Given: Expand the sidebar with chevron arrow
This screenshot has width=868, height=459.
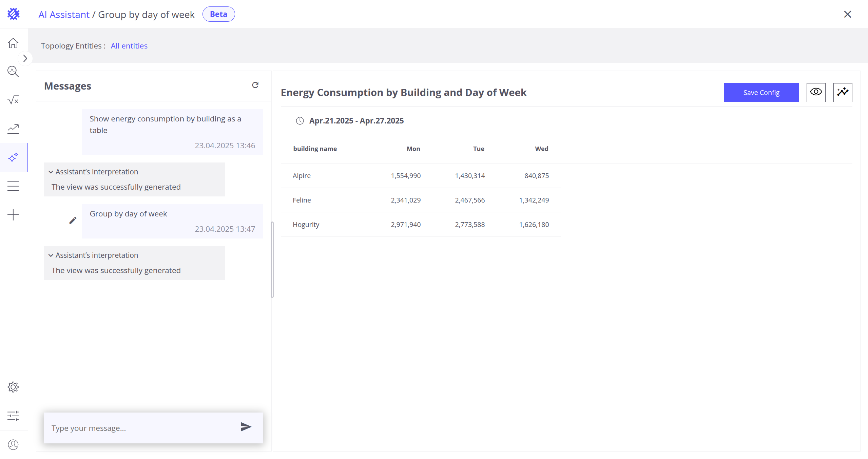Looking at the screenshot, I should 25,58.
